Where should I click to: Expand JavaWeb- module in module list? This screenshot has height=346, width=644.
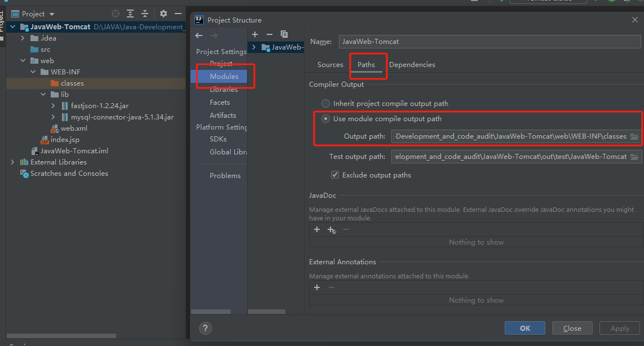point(254,47)
